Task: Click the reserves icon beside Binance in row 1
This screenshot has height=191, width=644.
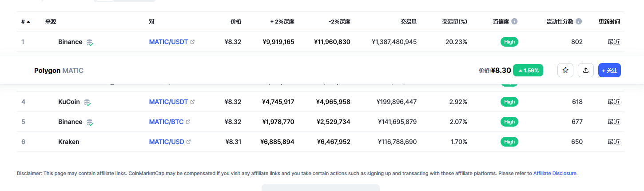Action: point(90,42)
